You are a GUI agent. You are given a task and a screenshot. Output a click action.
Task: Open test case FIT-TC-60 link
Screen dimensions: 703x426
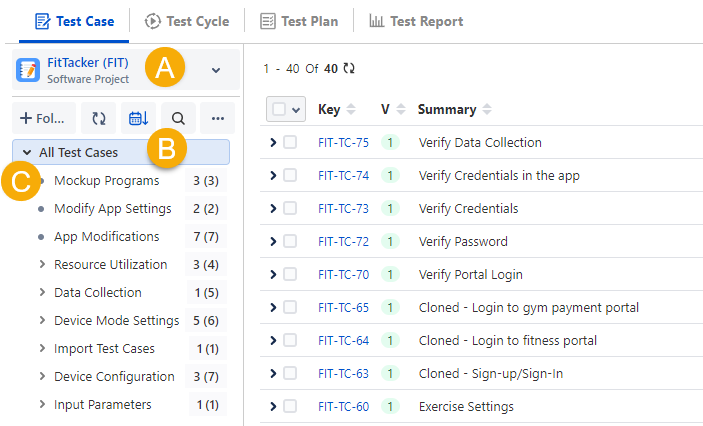click(343, 407)
